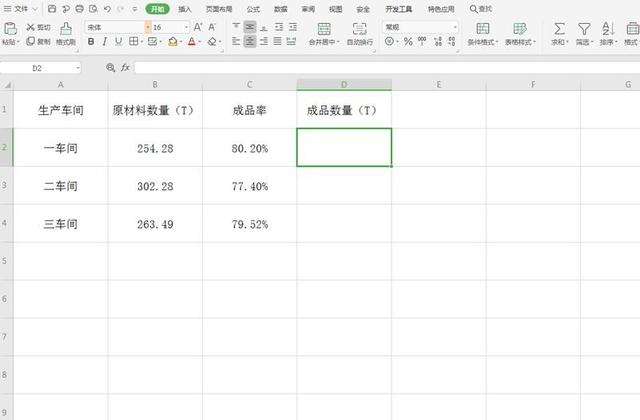Set bottom vertical alignment
The height and width of the screenshot is (420, 640).
point(264,27)
